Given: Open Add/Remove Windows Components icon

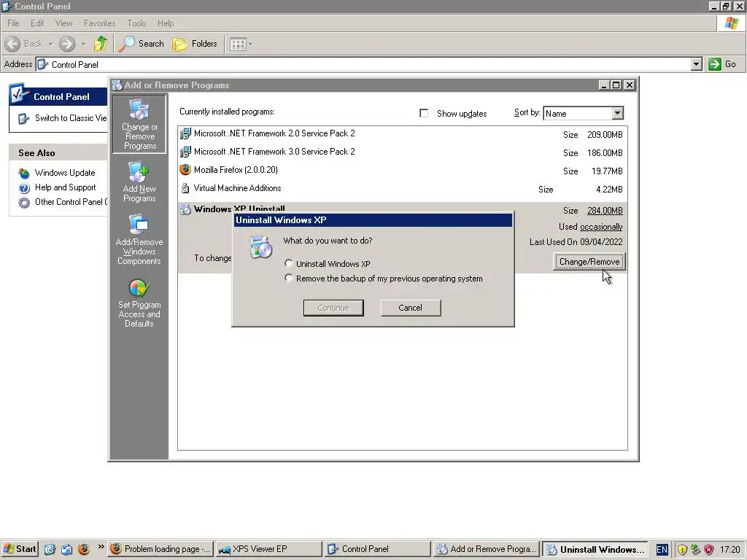Looking at the screenshot, I should click(139, 239).
